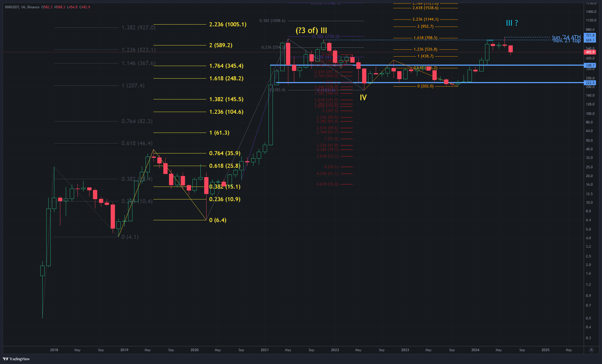Click the 2024 label on time axis
Image resolution: width=602 pixels, height=364 pixels.
(475, 350)
